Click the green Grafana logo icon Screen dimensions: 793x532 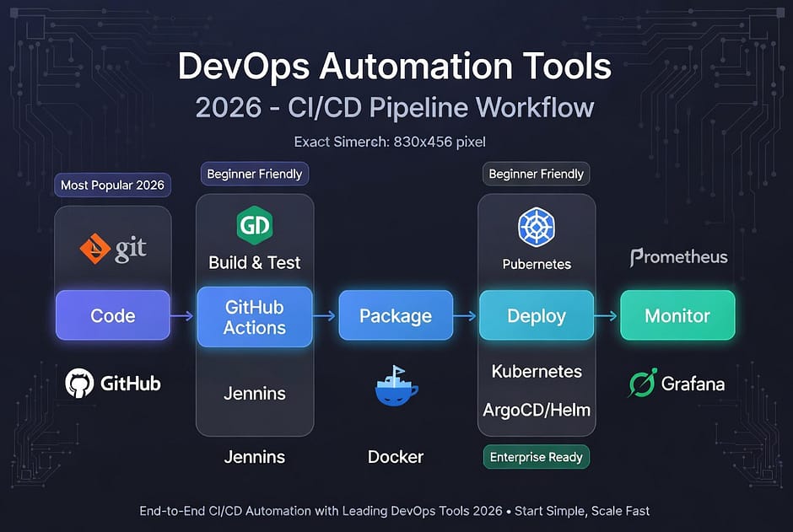tap(643, 383)
